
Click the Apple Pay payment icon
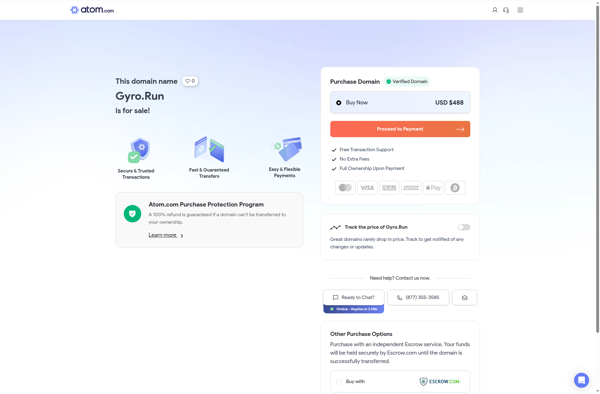point(433,188)
